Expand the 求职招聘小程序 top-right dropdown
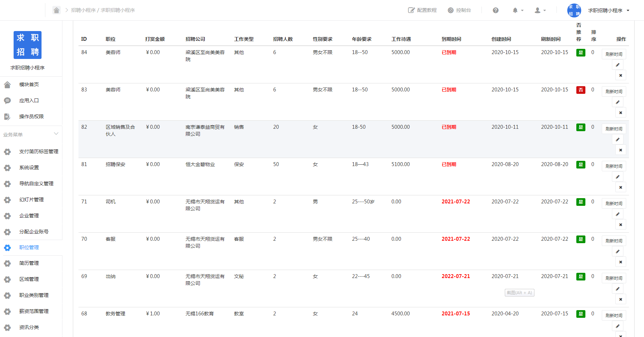Image resolution: width=644 pixels, height=337 pixels. pyautogui.click(x=609, y=10)
